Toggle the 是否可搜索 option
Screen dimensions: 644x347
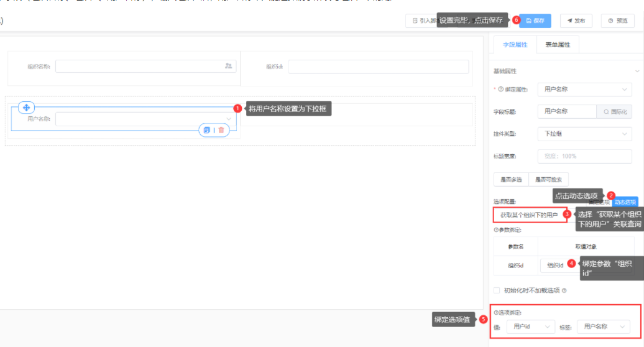[x=548, y=180]
